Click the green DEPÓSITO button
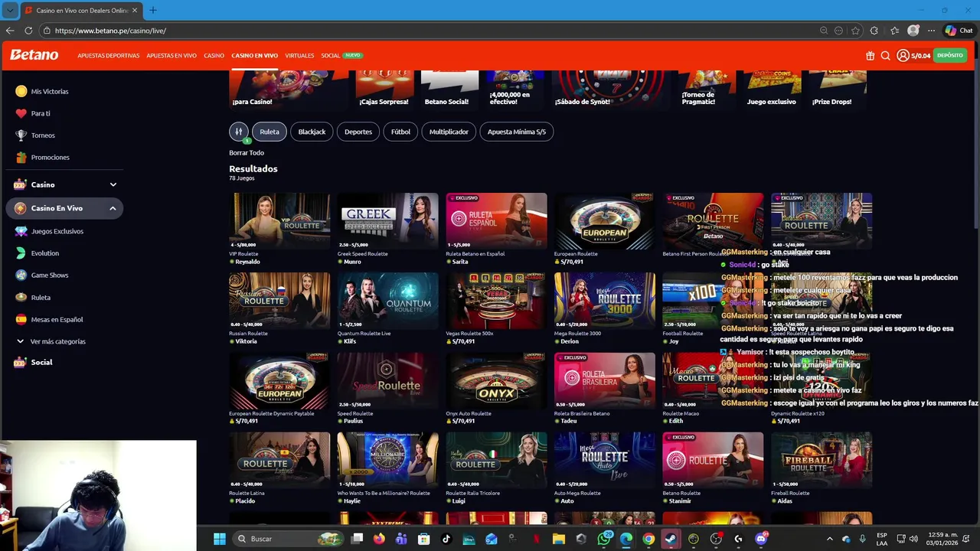Screen dimensions: 980x551 tap(950, 55)
